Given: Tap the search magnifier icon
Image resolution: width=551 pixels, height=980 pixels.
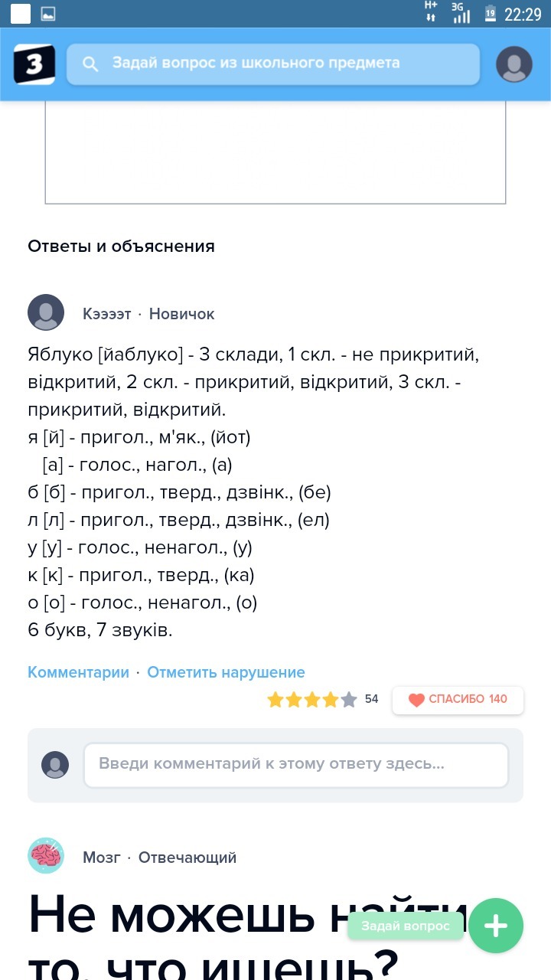Looking at the screenshot, I should [x=90, y=64].
